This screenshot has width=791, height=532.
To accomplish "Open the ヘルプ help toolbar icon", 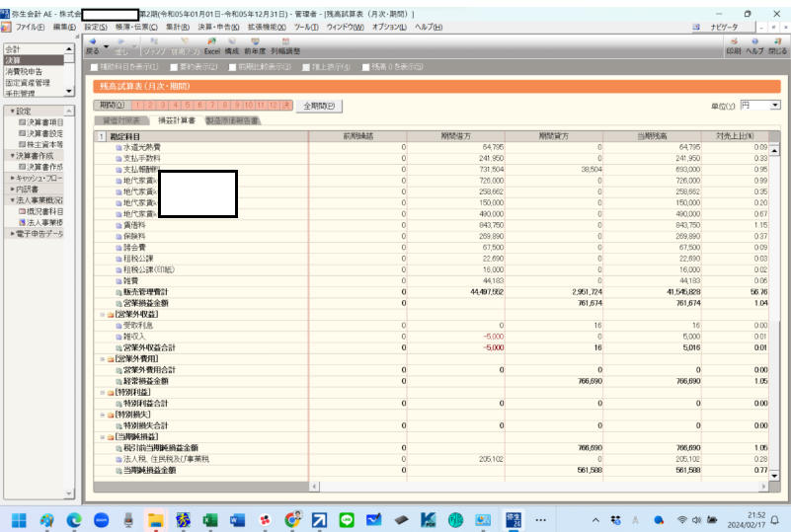I will point(754,44).
